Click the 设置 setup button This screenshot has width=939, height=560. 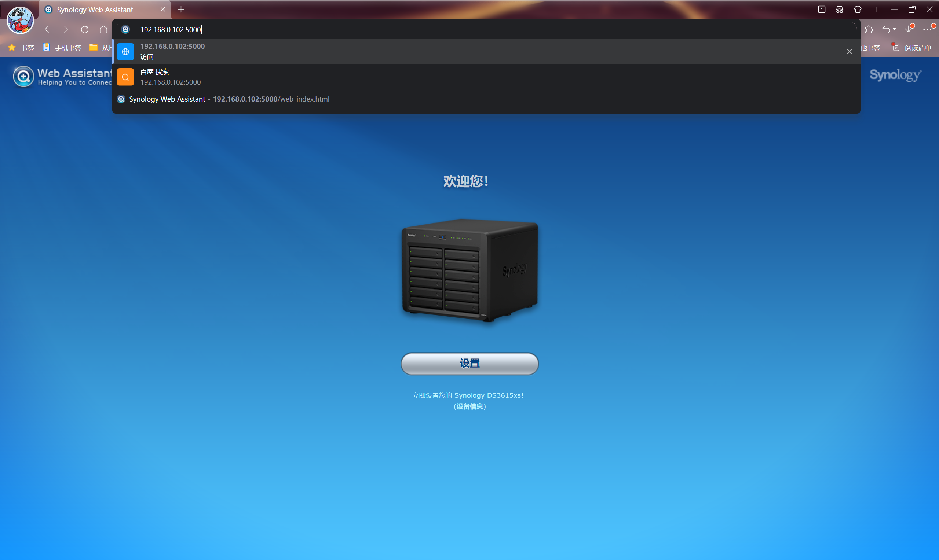pyautogui.click(x=469, y=364)
